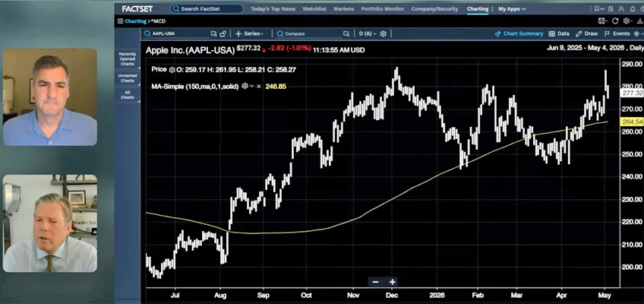Open chart settings gear in breadcrumb bar
This screenshot has width=644, height=304.
tap(626, 21)
